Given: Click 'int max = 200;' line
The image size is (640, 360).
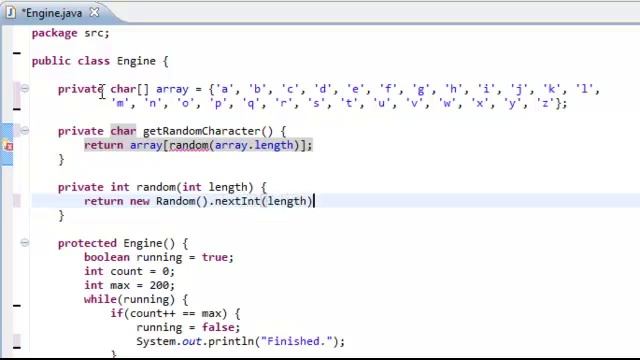Looking at the screenshot, I should click(x=129, y=285).
